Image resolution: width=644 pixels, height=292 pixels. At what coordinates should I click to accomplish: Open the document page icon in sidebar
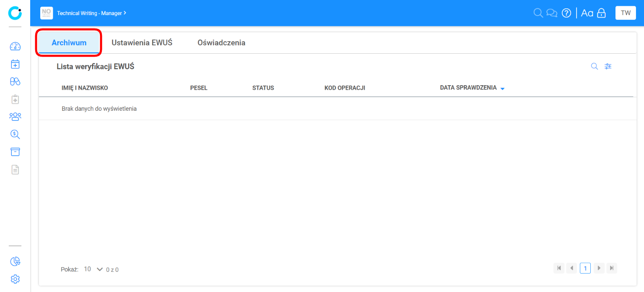tap(15, 169)
